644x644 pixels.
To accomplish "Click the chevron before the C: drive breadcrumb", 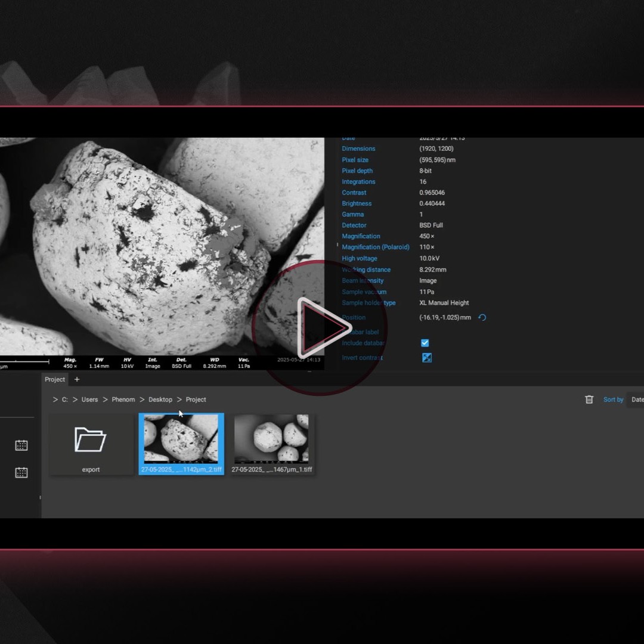I will click(54, 400).
